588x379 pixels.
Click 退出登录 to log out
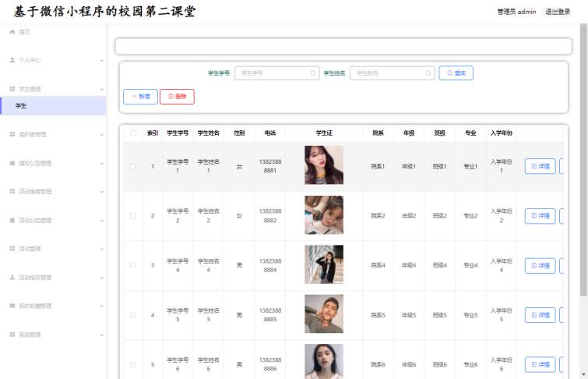558,12
